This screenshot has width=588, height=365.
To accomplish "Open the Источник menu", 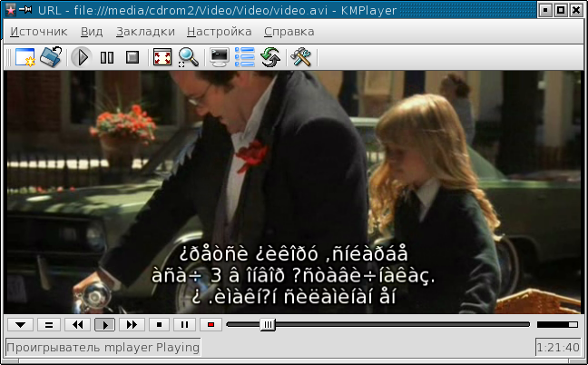I will (x=39, y=32).
